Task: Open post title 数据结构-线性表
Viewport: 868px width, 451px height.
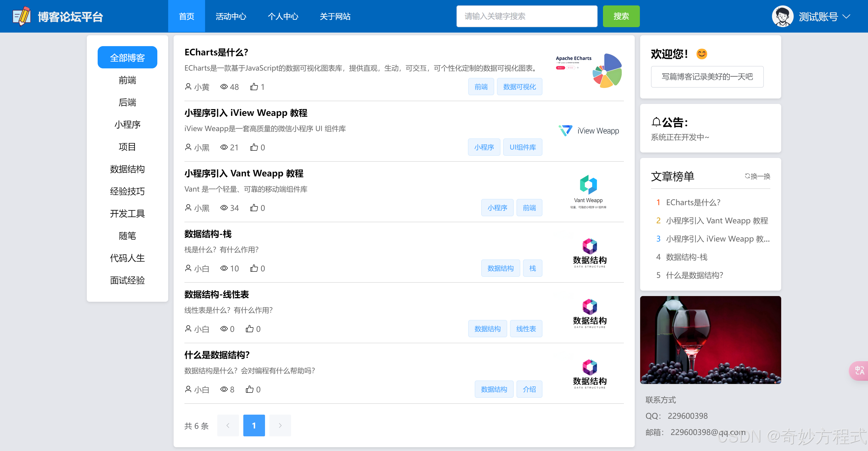Action: click(x=216, y=294)
